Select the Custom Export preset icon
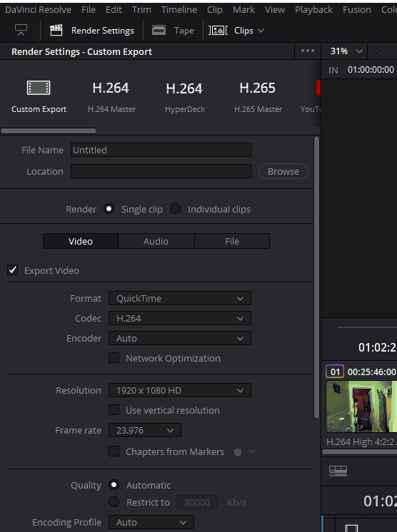This screenshot has height=532, width=397. [x=39, y=88]
